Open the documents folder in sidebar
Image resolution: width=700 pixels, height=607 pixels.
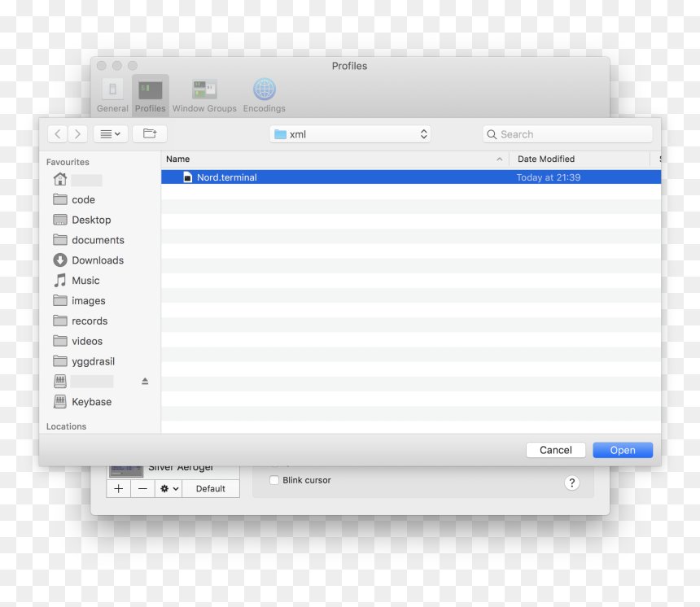point(89,240)
